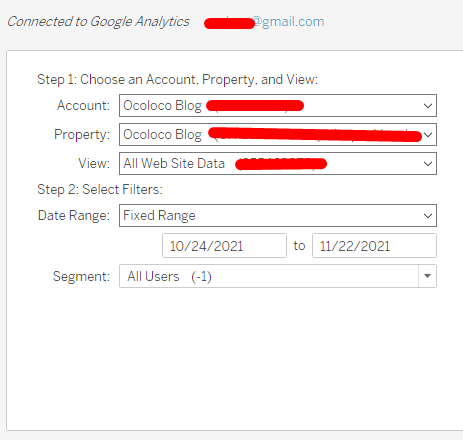Image resolution: width=463 pixels, height=440 pixels.
Task: Click the 'Connected to Google Analytics' text
Action: [98, 22]
